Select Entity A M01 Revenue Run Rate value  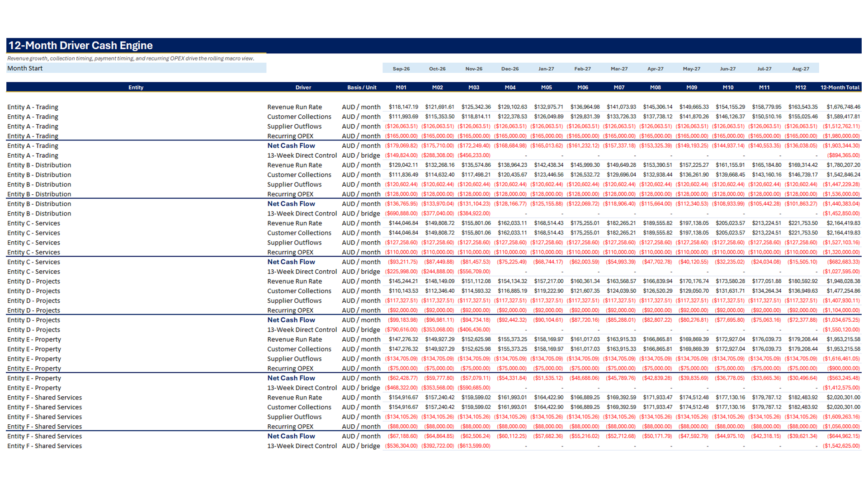pos(403,107)
